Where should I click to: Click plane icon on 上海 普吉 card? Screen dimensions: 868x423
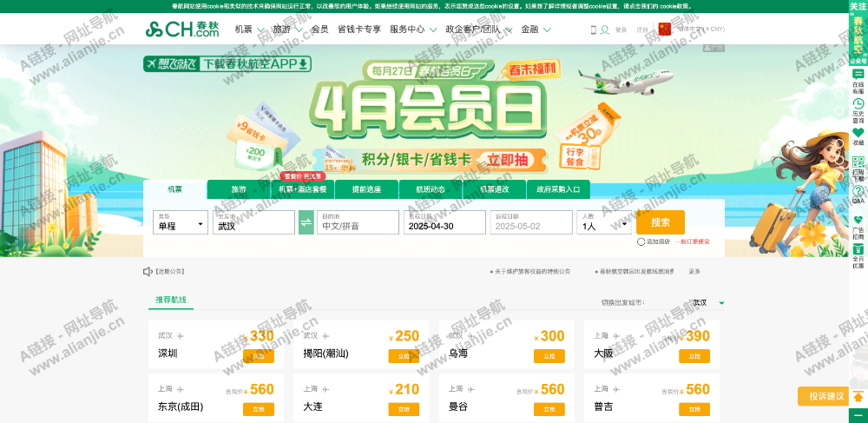click(616, 388)
